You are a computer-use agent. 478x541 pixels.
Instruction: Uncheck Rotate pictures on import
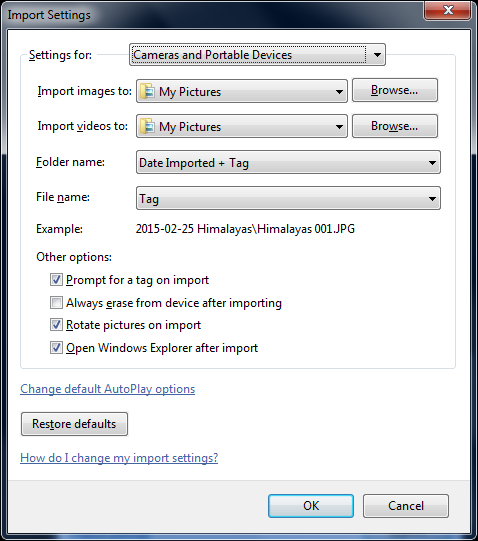point(56,325)
